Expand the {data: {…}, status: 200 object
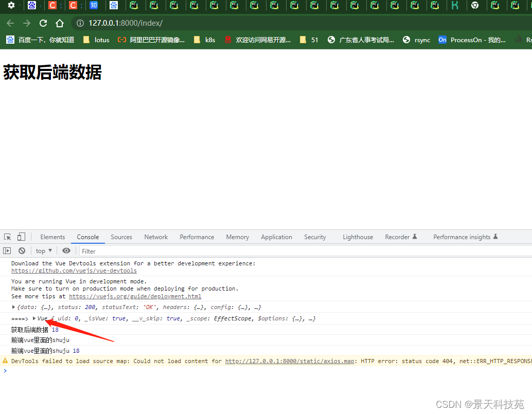Image resolution: width=532 pixels, height=414 pixels. click(x=13, y=307)
